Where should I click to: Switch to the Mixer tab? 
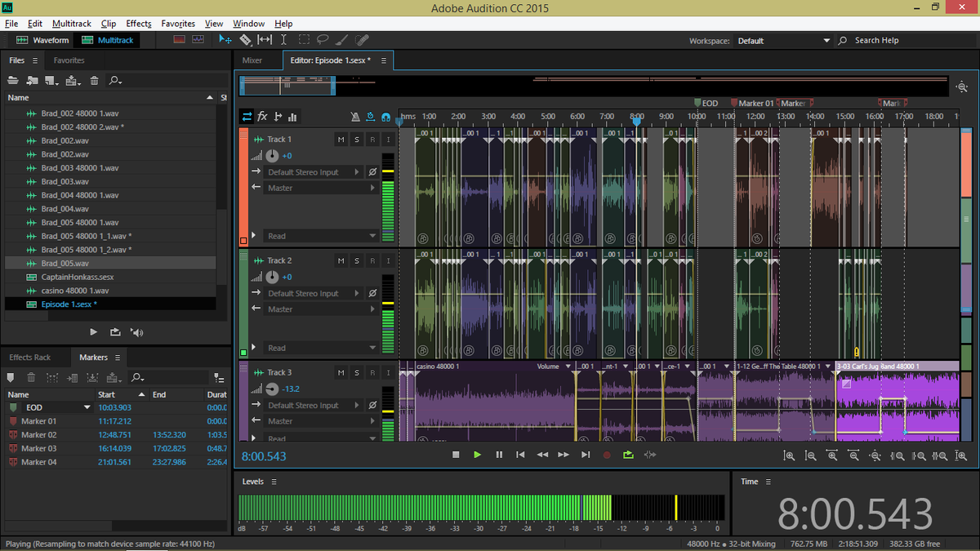(253, 60)
